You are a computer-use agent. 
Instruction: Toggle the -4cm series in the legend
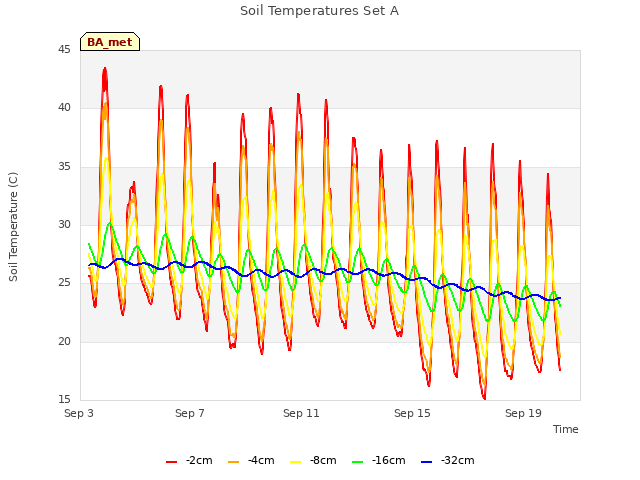[251, 460]
